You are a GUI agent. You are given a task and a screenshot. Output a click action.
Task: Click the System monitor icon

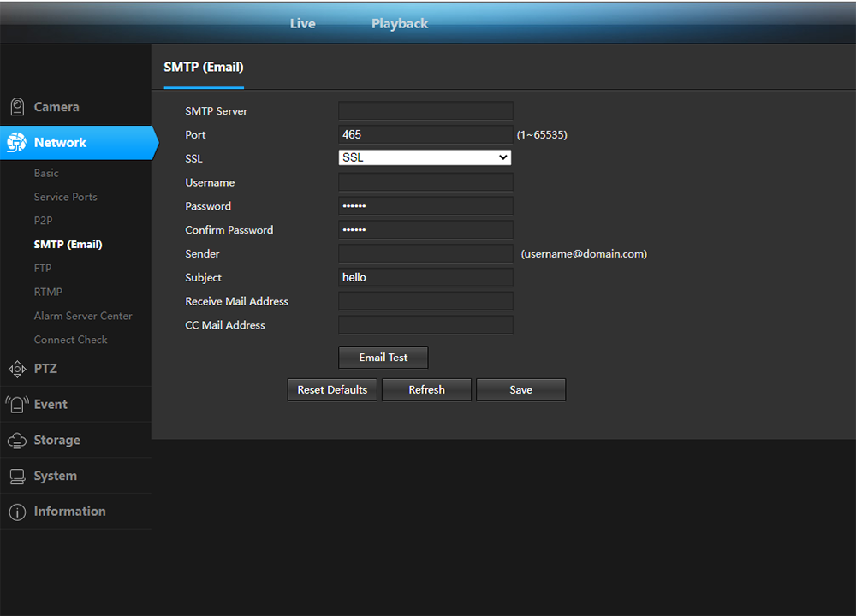click(17, 477)
